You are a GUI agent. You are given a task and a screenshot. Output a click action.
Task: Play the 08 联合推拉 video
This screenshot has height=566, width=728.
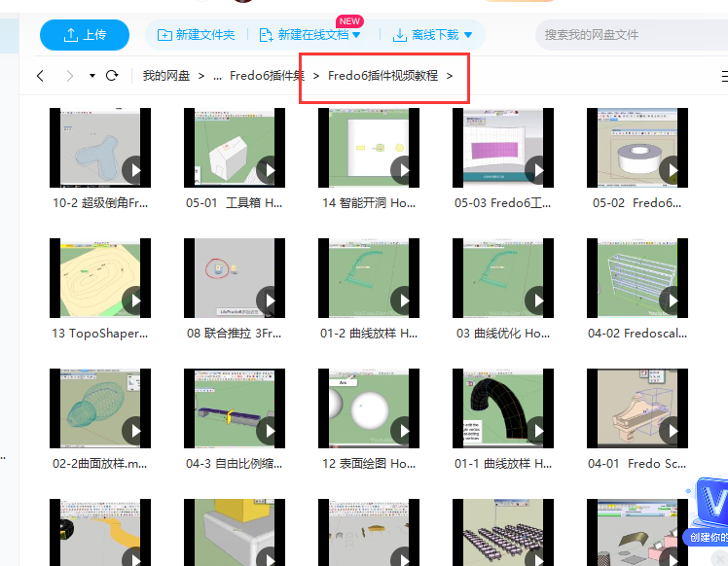tap(270, 301)
